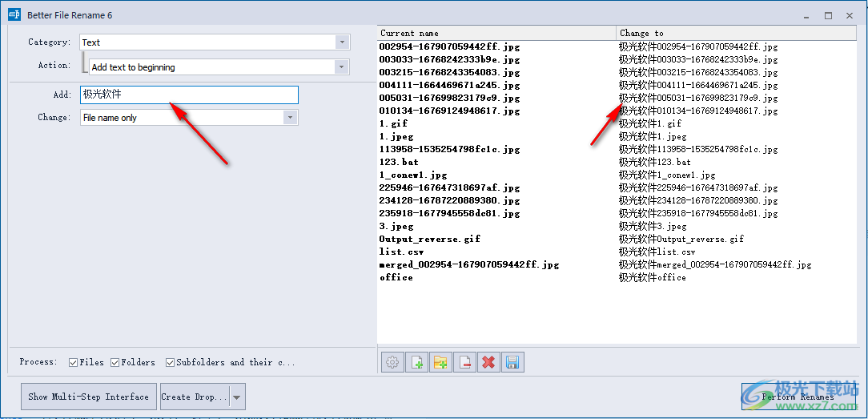Select current name 002954-167907059442ff.jpg

449,46
